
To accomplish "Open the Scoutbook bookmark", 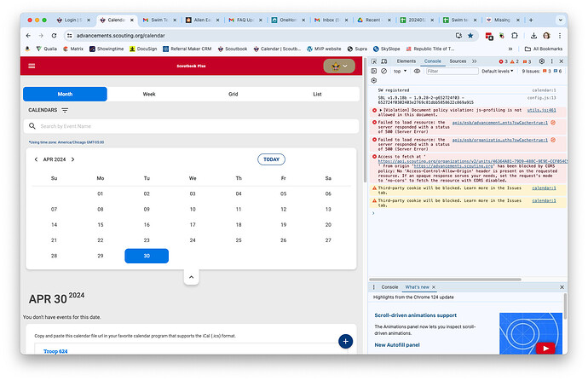I will (233, 49).
